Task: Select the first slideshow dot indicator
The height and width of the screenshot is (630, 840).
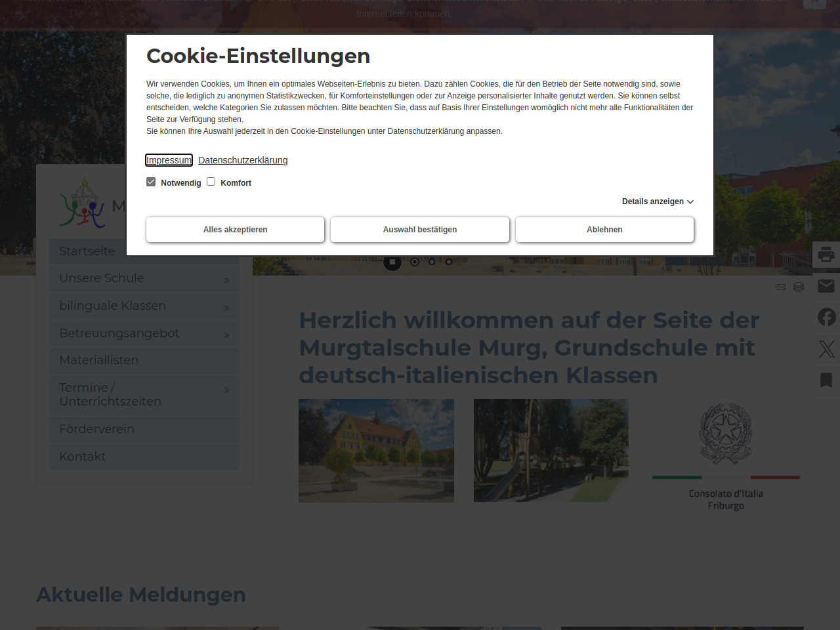Action: pos(415,262)
